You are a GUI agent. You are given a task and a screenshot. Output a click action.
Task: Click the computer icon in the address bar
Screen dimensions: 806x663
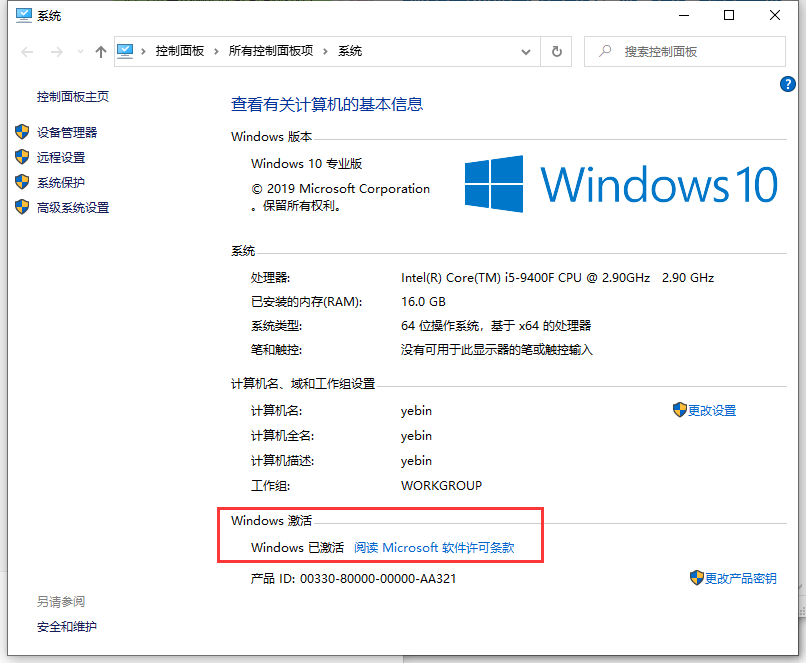tap(126, 51)
